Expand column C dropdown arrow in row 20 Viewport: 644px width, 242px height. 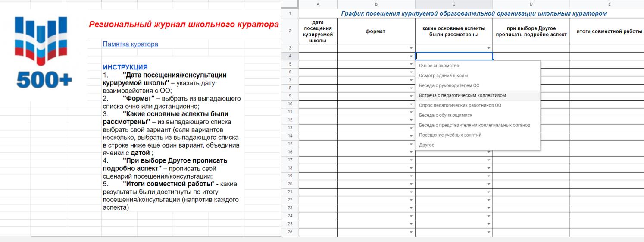point(488,184)
